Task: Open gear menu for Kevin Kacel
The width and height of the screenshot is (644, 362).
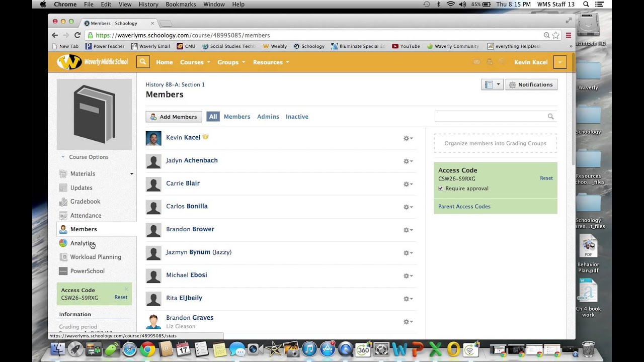Action: coord(408,138)
